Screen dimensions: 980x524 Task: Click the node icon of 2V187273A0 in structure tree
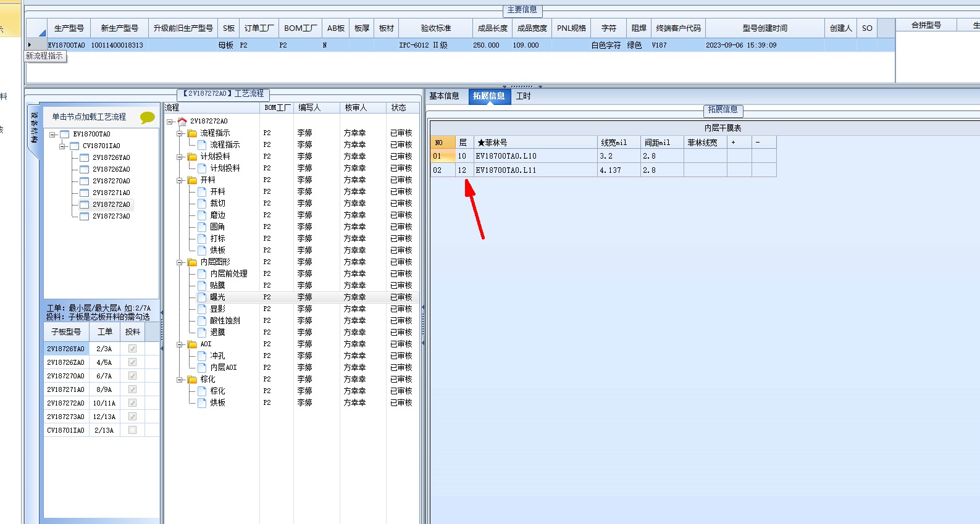click(85, 216)
